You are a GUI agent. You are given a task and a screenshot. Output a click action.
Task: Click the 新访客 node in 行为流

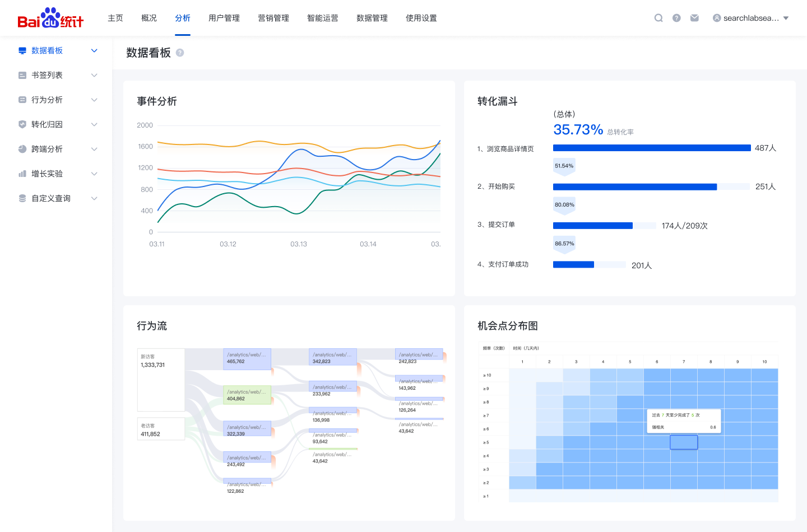click(x=161, y=380)
